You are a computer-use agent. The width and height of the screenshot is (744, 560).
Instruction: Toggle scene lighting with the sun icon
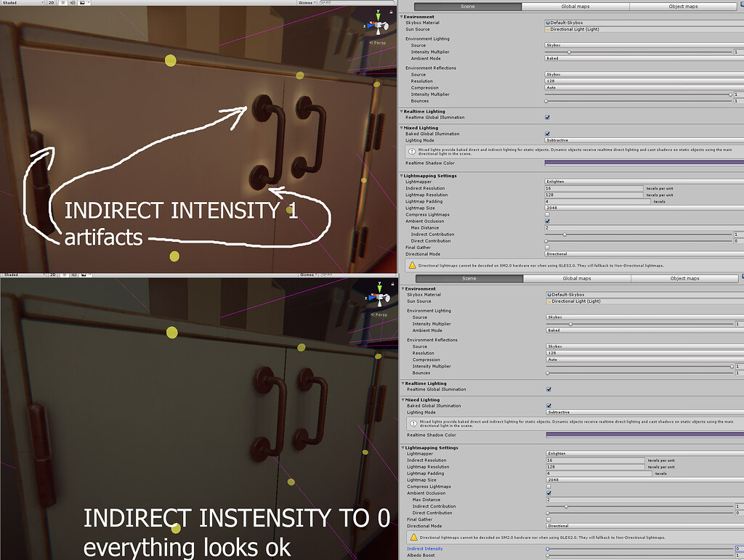63,2
